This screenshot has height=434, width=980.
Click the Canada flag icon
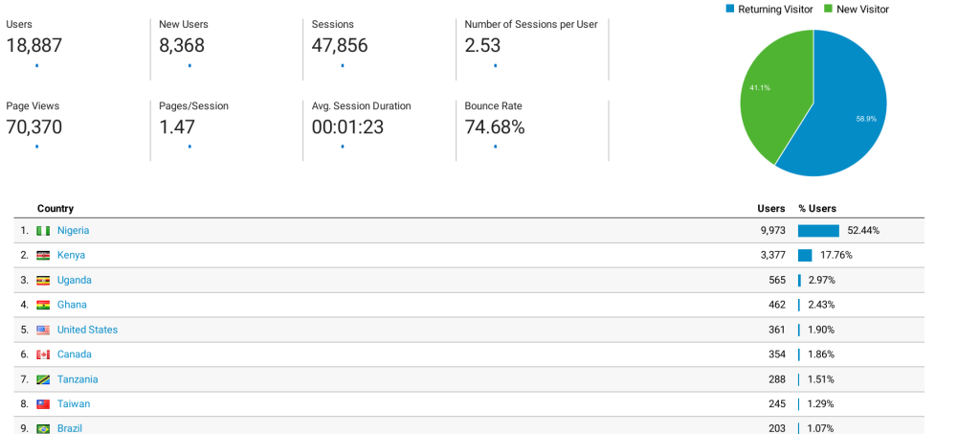tap(43, 354)
